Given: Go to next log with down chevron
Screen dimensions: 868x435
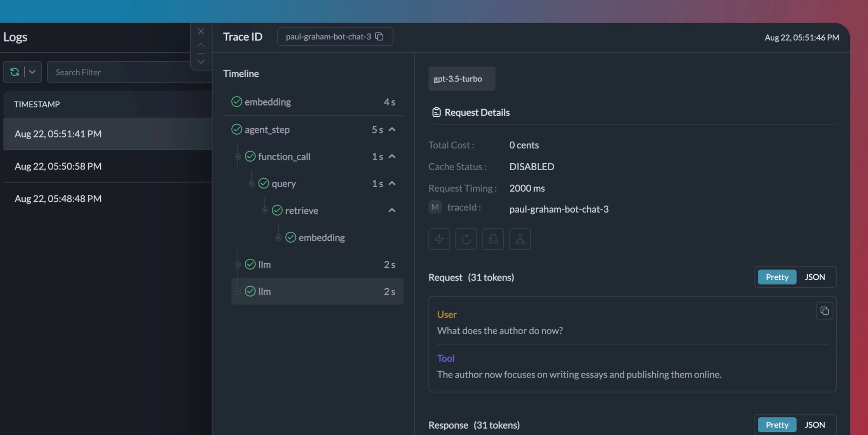Looking at the screenshot, I should click(x=201, y=62).
